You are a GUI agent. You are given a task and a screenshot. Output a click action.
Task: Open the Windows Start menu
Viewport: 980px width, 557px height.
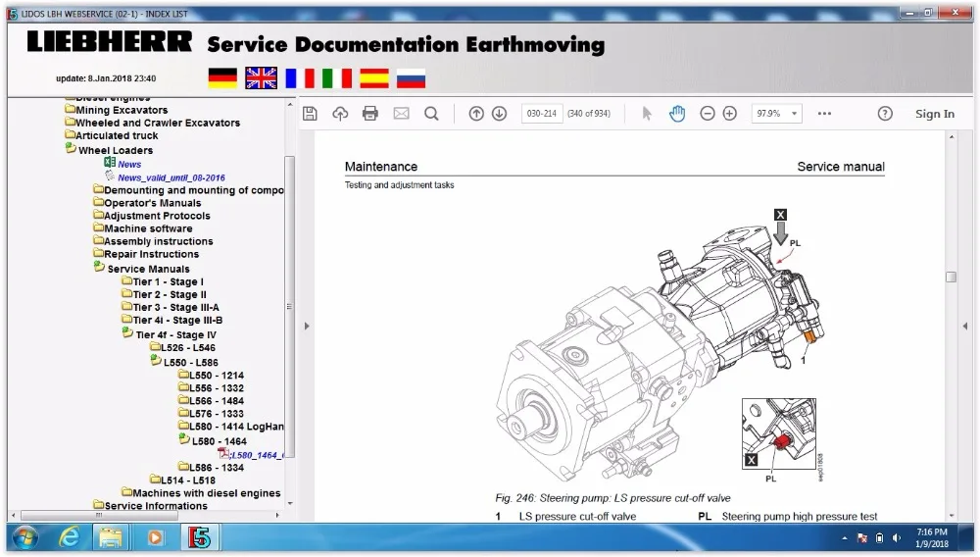click(25, 537)
